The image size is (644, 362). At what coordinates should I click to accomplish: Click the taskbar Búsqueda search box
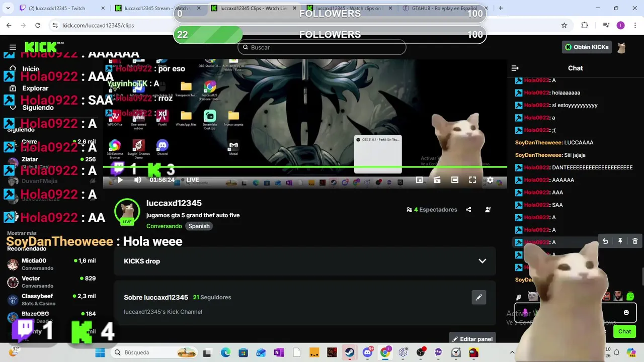tap(154, 352)
